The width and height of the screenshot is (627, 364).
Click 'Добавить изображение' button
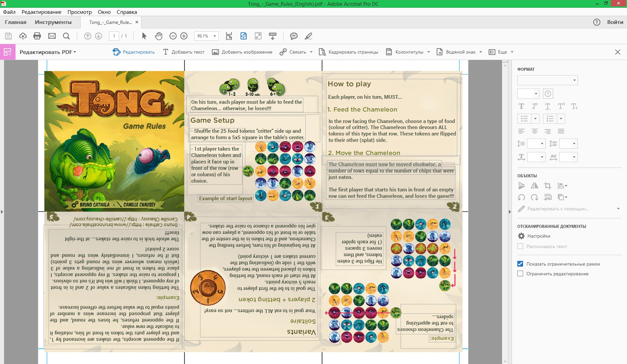coord(242,52)
